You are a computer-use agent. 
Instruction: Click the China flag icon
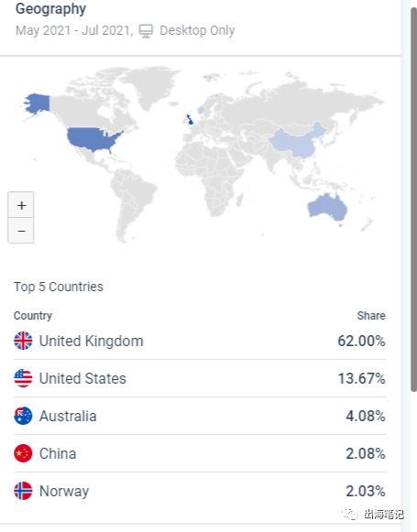(23, 453)
